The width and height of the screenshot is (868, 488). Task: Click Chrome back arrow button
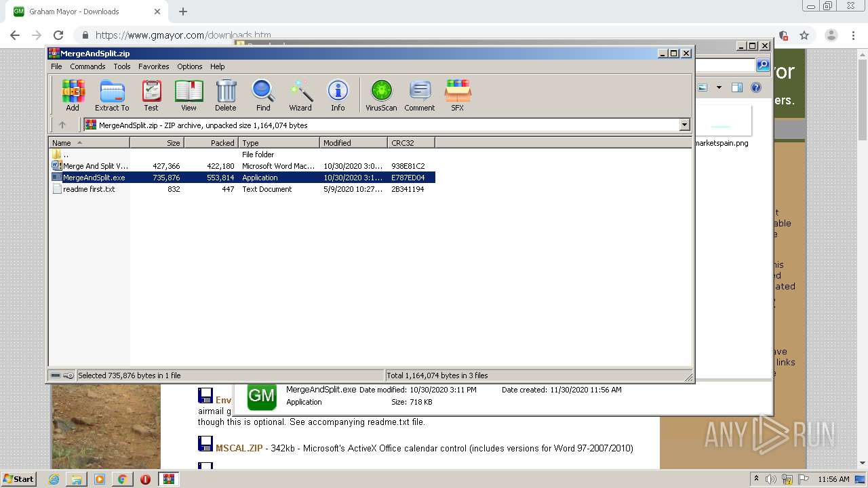[x=15, y=35]
